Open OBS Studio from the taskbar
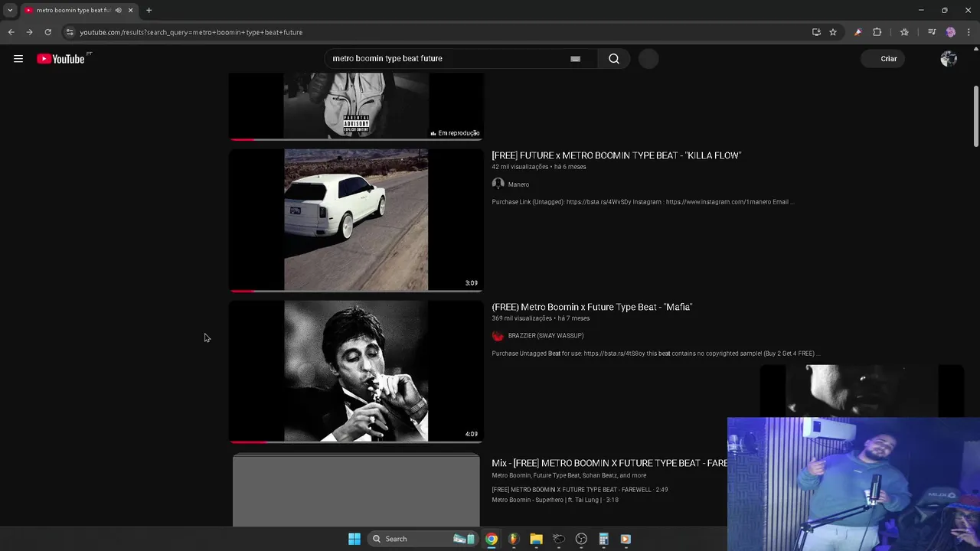This screenshot has width=980, height=551. pos(581,539)
